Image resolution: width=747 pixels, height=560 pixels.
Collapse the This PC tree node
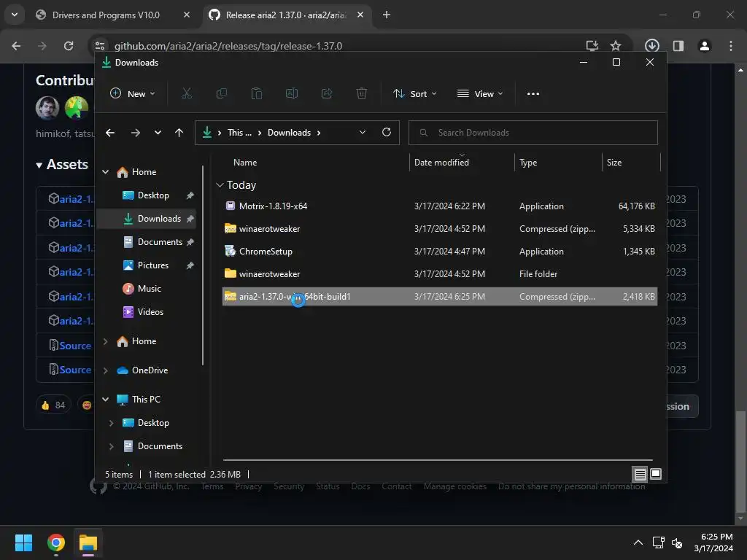coord(106,400)
